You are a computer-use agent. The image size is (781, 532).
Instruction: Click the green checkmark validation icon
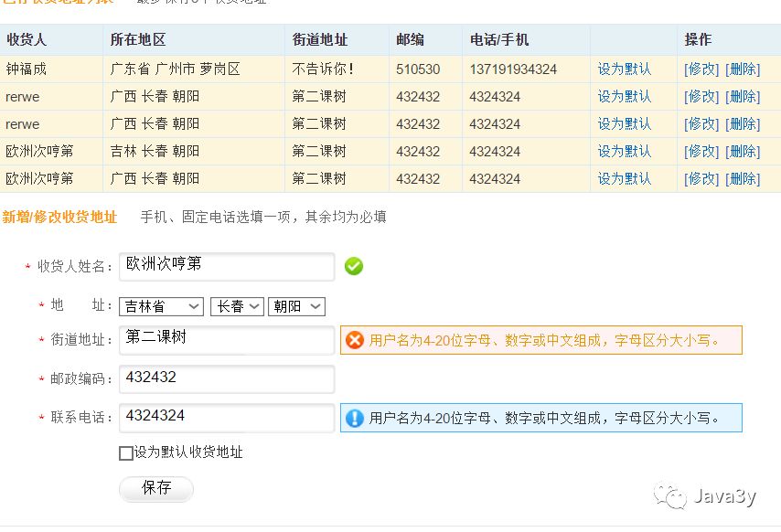coord(354,266)
